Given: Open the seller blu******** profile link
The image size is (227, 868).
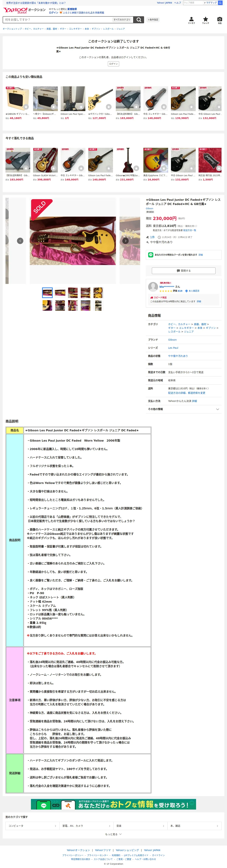Looking at the screenshot, I should point(167,287).
